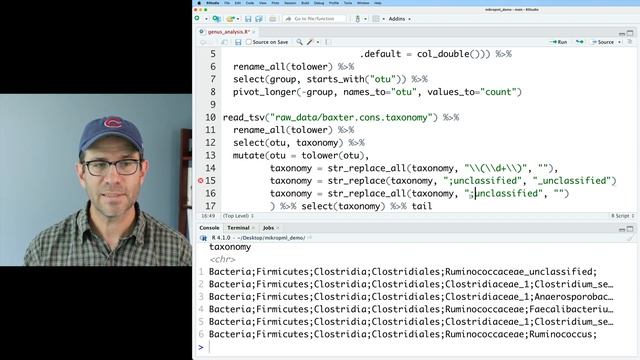Open the R Script file type selector
The image size is (640, 360).
[622, 216]
